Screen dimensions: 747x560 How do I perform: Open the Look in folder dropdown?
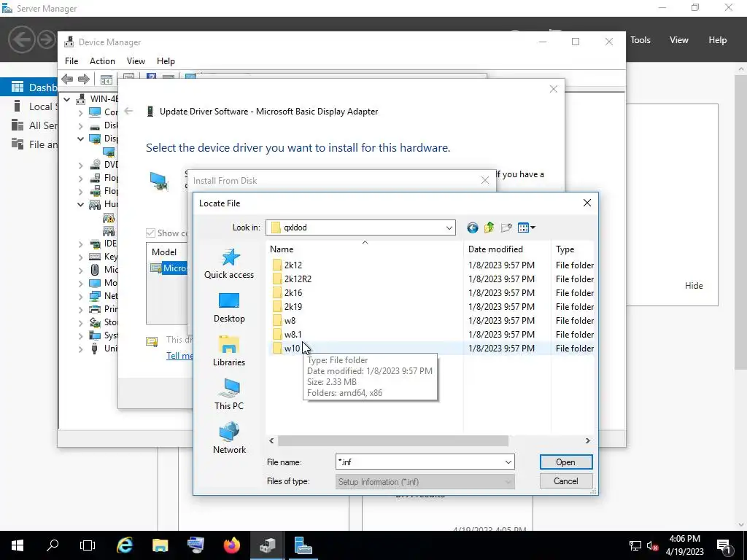[449, 227]
